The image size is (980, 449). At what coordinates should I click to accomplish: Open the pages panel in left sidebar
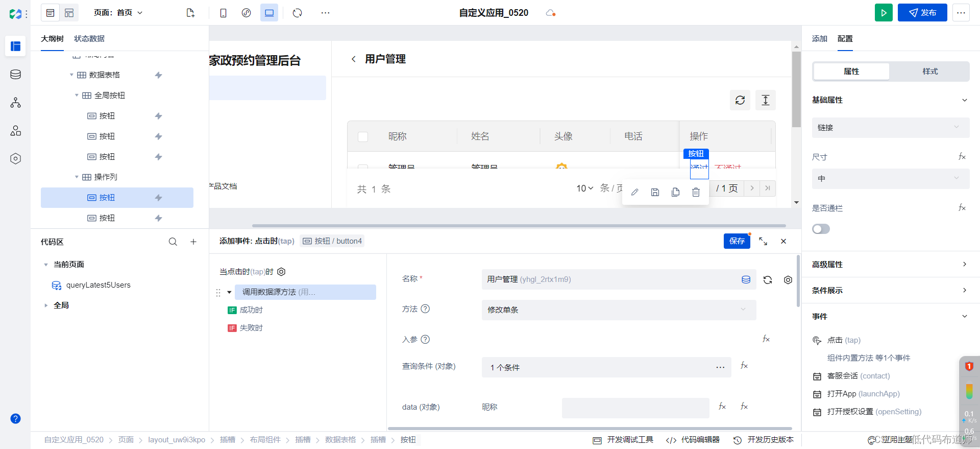click(x=15, y=46)
